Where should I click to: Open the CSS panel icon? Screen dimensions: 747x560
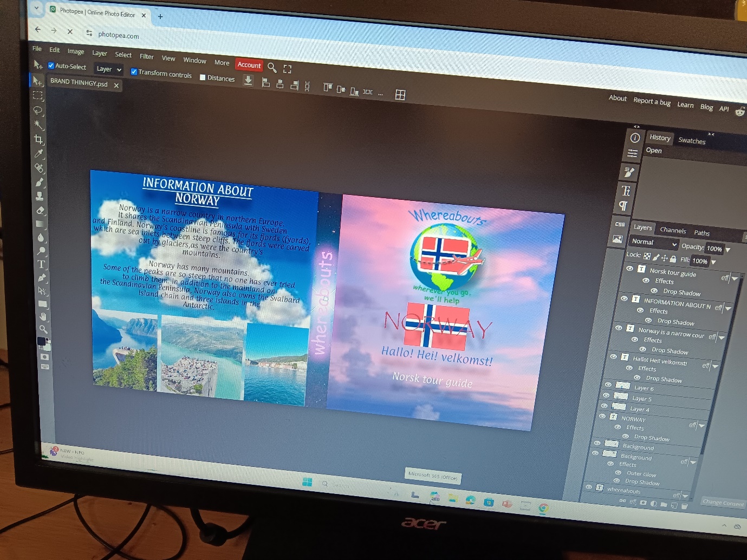pos(620,224)
